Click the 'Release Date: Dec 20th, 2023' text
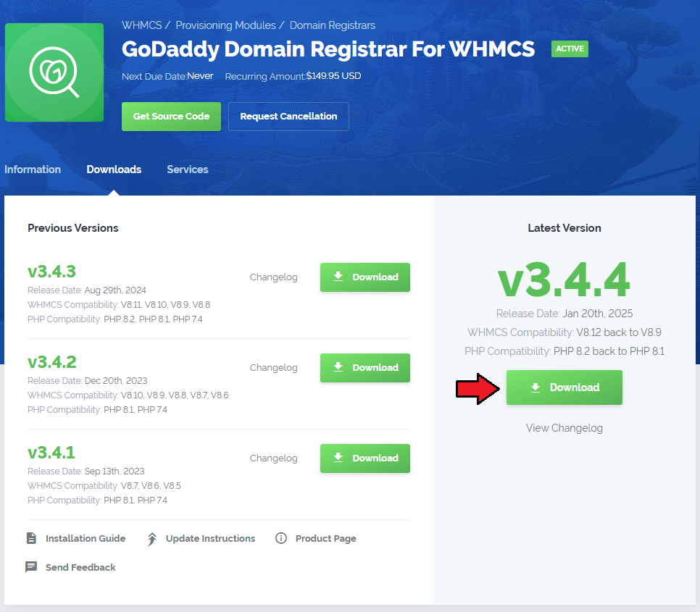The width and height of the screenshot is (700, 612). click(87, 381)
